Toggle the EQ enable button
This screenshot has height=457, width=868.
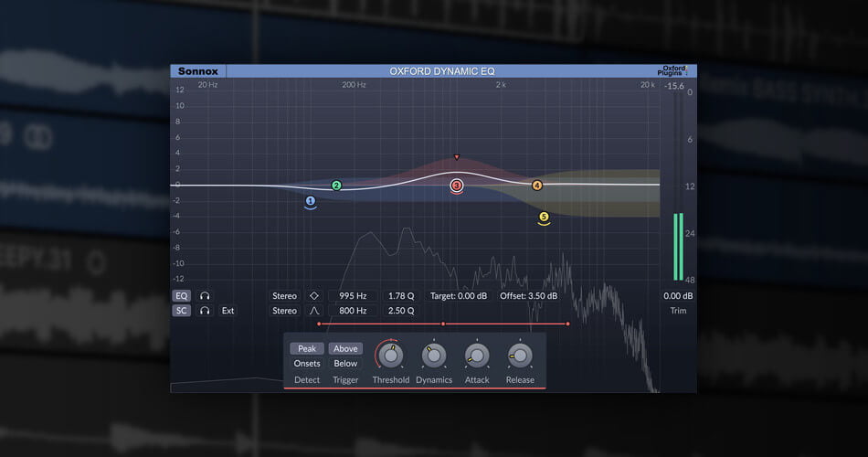pyautogui.click(x=181, y=296)
